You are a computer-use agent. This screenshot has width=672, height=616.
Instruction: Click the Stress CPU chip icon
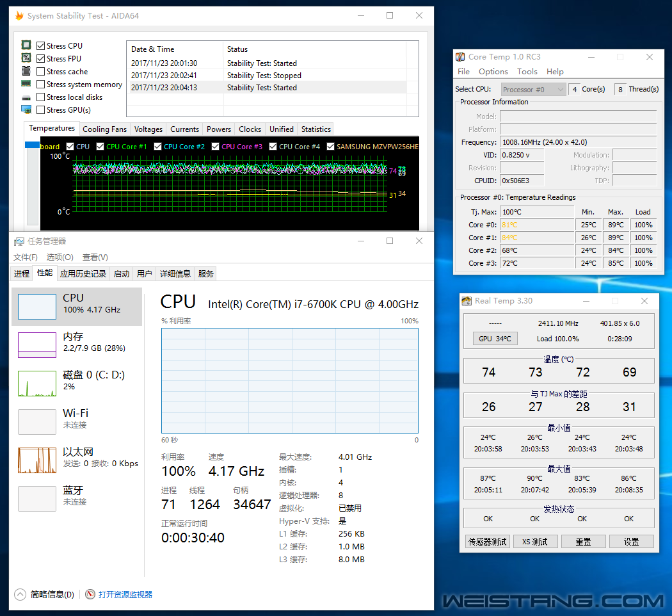click(x=26, y=45)
